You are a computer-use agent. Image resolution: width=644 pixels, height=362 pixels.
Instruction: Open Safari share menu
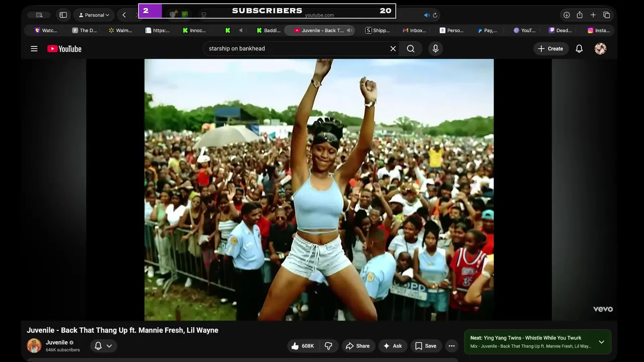[x=580, y=15]
